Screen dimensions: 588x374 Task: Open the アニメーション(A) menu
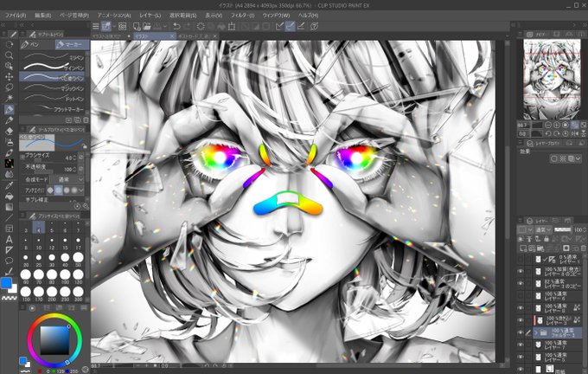114,16
